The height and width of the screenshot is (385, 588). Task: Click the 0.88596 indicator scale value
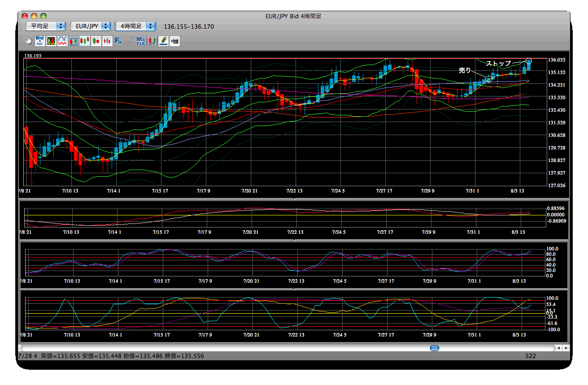point(555,208)
